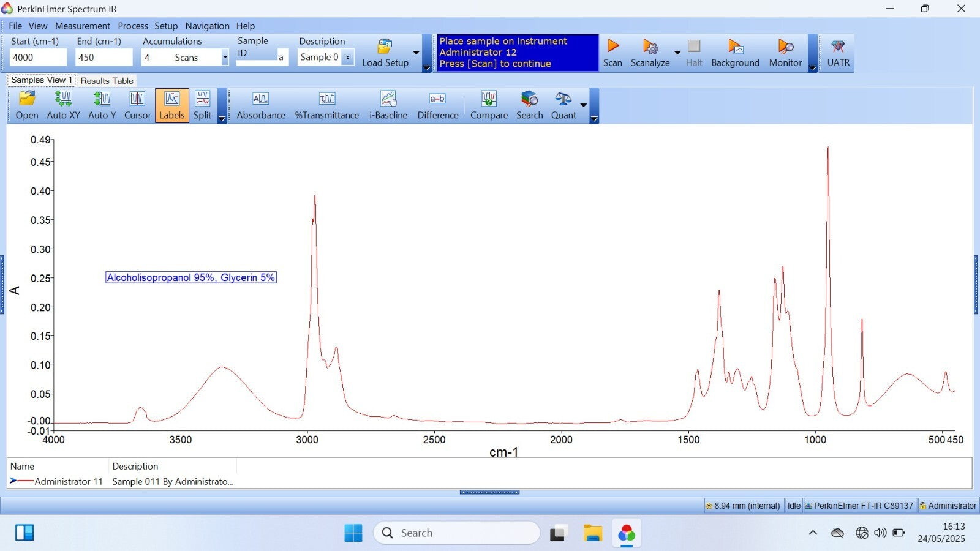The height and width of the screenshot is (551, 980).
Task: Open the Monitor tool
Action: point(785,53)
